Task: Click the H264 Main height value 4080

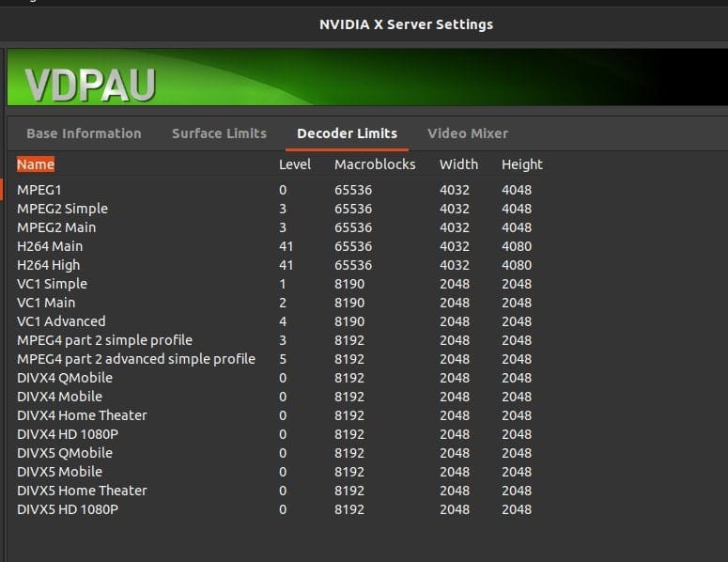Action: [x=517, y=246]
